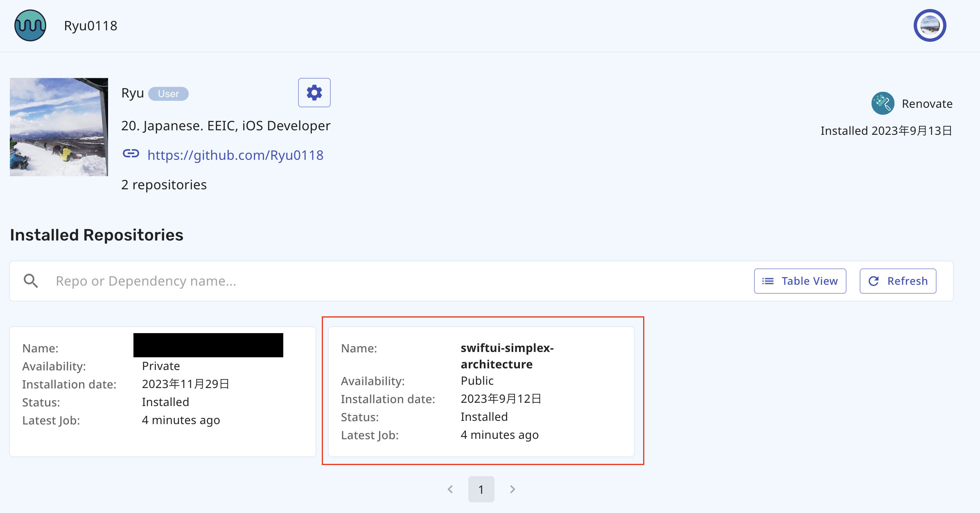Open the swiftui-simplex-architecture repository card

(x=481, y=391)
